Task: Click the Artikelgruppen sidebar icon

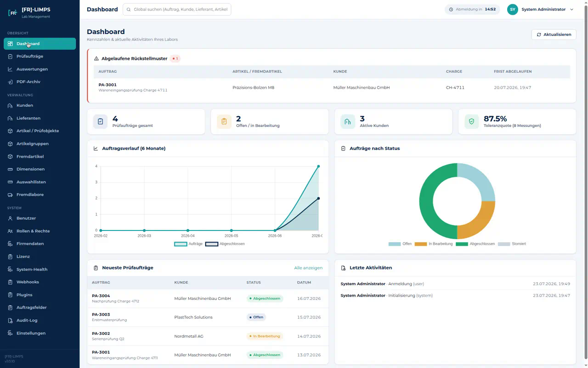Action: [x=10, y=144]
